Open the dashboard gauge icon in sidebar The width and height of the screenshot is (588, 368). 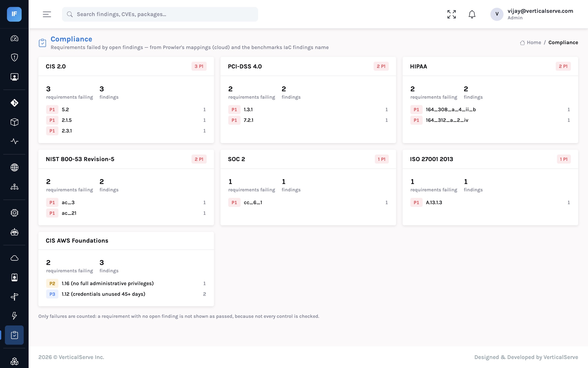point(14,38)
